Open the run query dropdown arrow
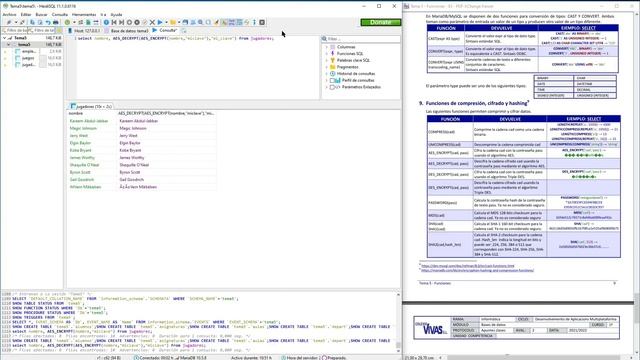The height and width of the screenshot is (360, 640). pyautogui.click(x=166, y=22)
